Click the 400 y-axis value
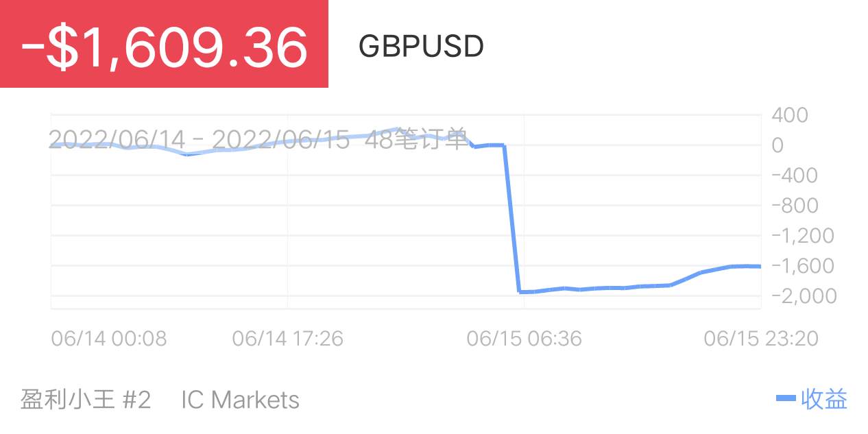The height and width of the screenshot is (434, 868). pyautogui.click(x=790, y=115)
